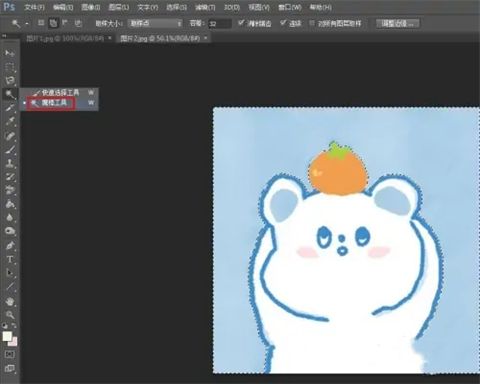
Task: Select the Healing Brush tool
Action: coord(10,136)
